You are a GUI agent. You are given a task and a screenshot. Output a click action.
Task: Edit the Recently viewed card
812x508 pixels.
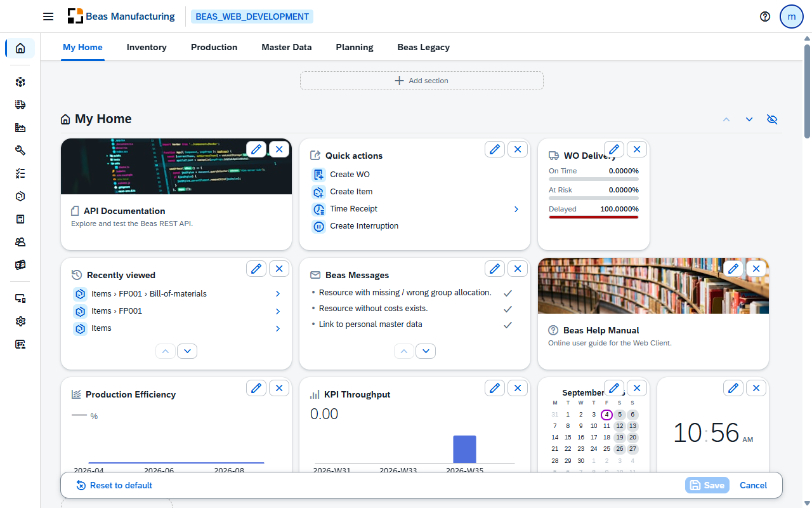(256, 269)
